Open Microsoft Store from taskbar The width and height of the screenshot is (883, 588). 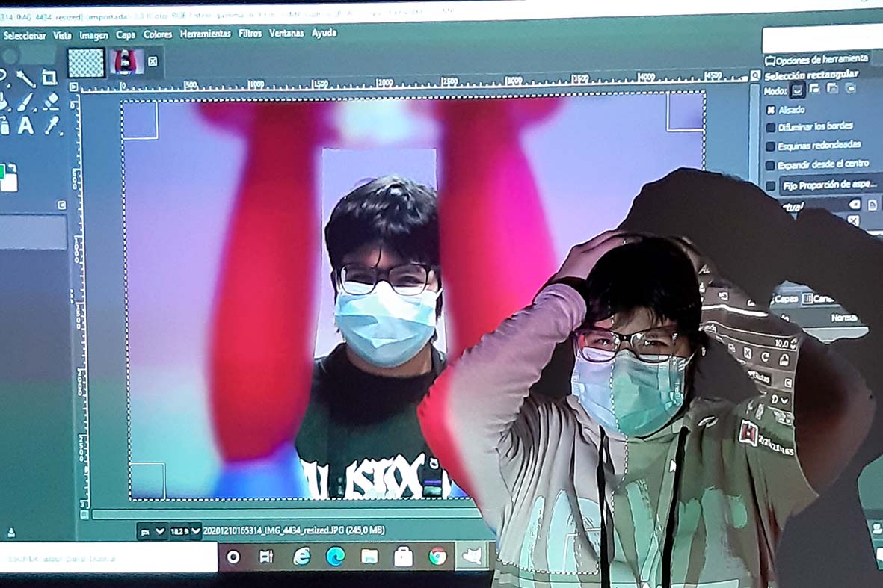pos(403,557)
